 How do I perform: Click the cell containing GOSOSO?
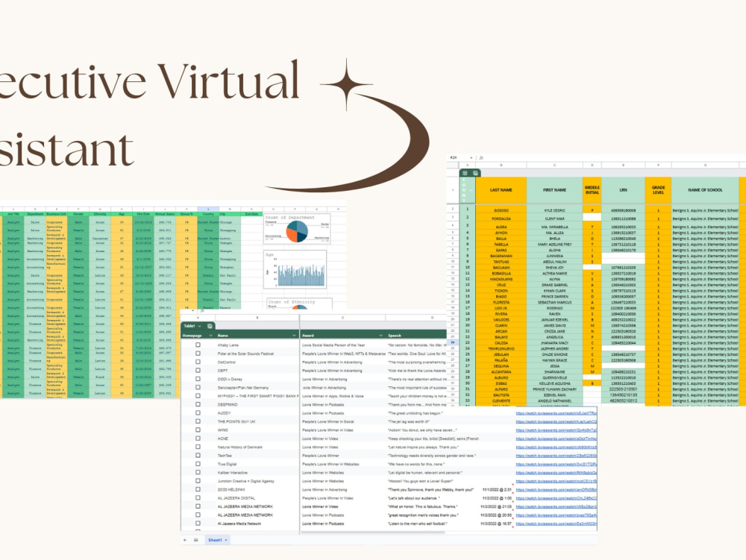(x=501, y=210)
